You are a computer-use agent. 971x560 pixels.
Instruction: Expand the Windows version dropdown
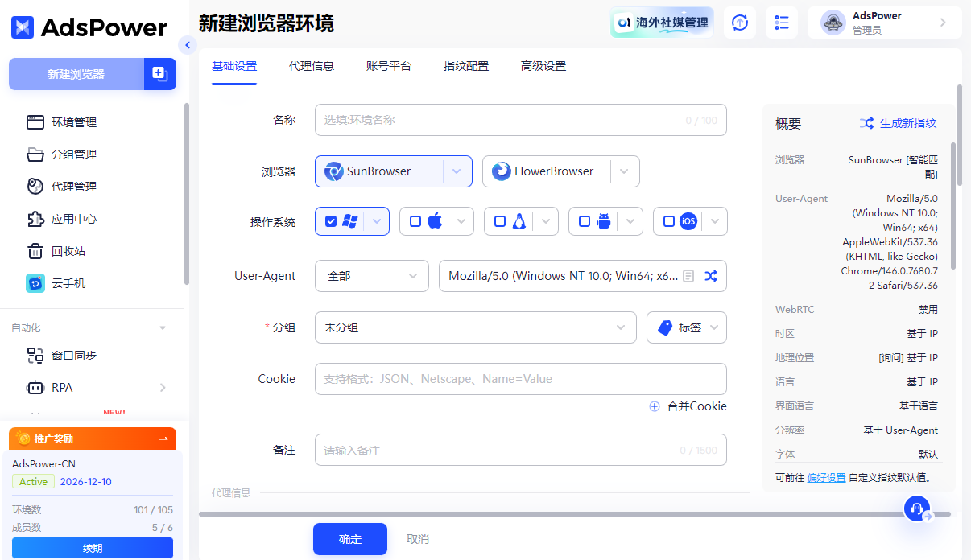(377, 221)
